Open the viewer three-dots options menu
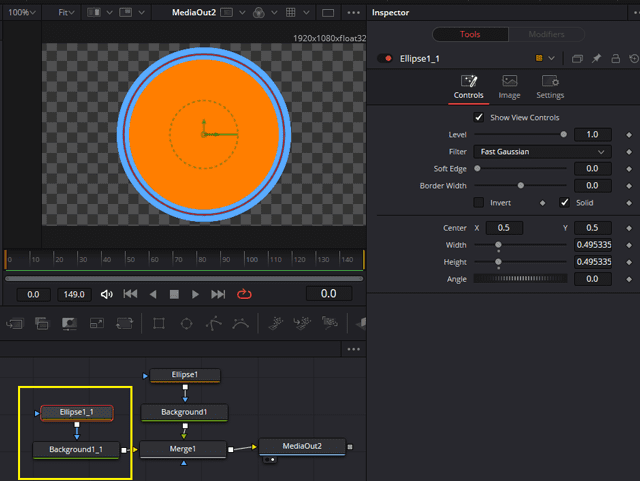The height and width of the screenshot is (481, 640). 353,13
